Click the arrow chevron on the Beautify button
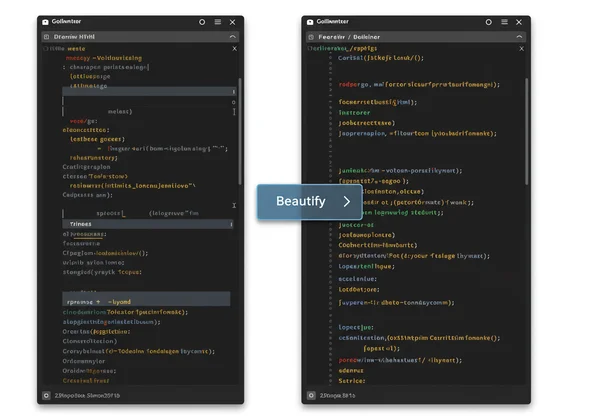Image resolution: width=600 pixels, height=420 pixels. tap(347, 202)
